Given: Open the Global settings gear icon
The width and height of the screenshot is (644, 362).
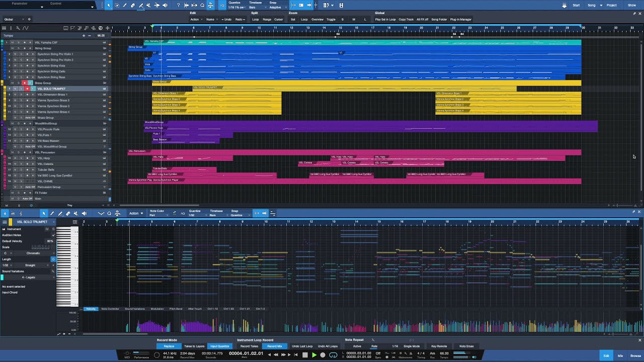Looking at the screenshot, I should [x=29, y=19].
